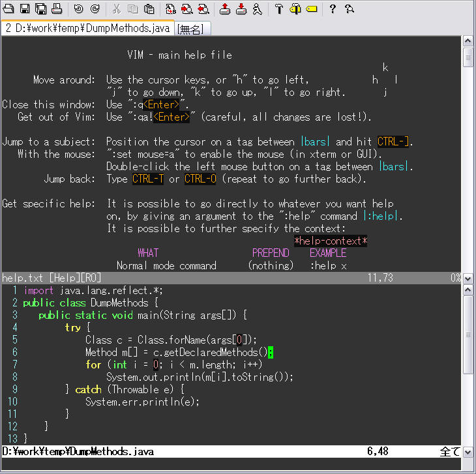Click the help.txt [Help][RO] status line

click(231, 278)
